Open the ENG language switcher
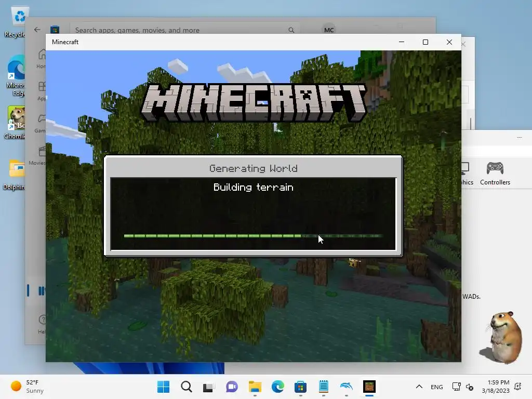 436,387
